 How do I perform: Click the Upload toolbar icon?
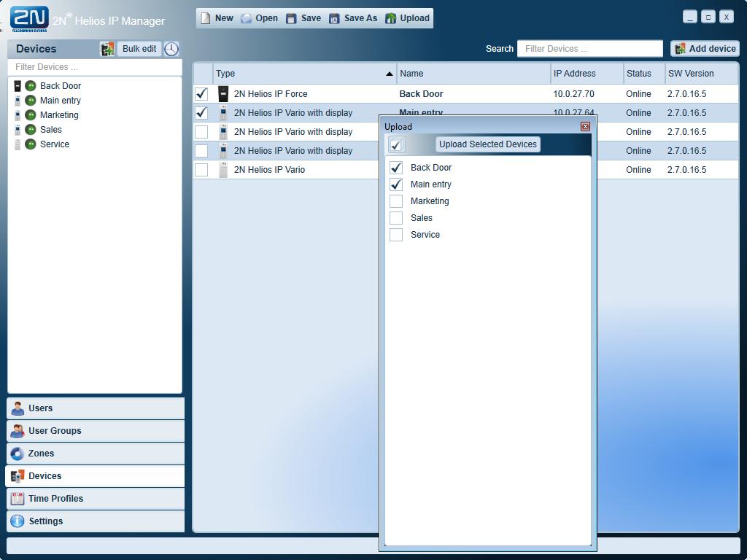391,18
